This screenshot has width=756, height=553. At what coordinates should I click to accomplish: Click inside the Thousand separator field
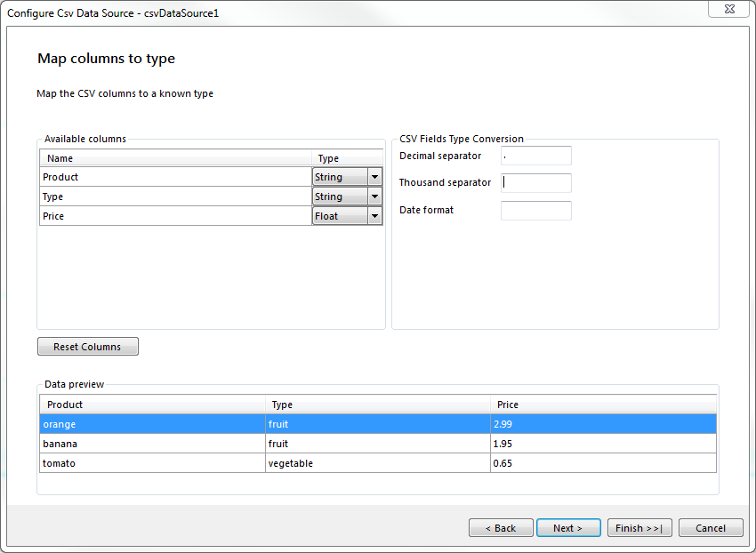tap(535, 182)
